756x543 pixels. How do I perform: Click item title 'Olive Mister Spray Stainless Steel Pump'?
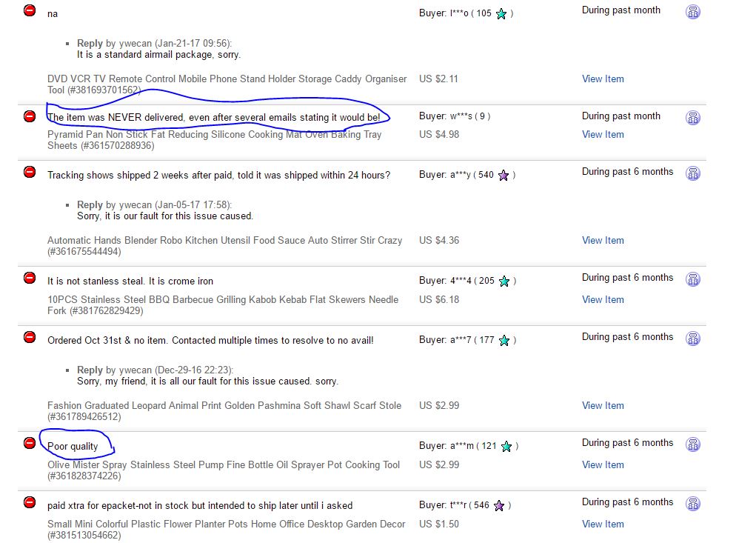(x=224, y=470)
